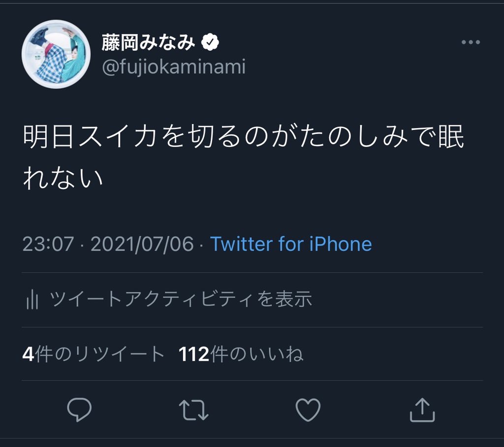Open the three-dot more options menu
This screenshot has width=504, height=447.
pos(470,43)
